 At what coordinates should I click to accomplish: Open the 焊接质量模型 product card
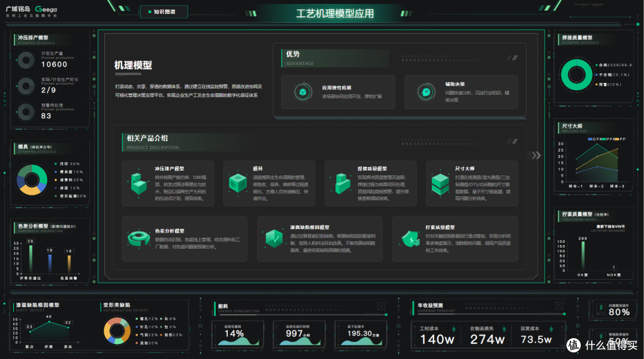coord(370,184)
